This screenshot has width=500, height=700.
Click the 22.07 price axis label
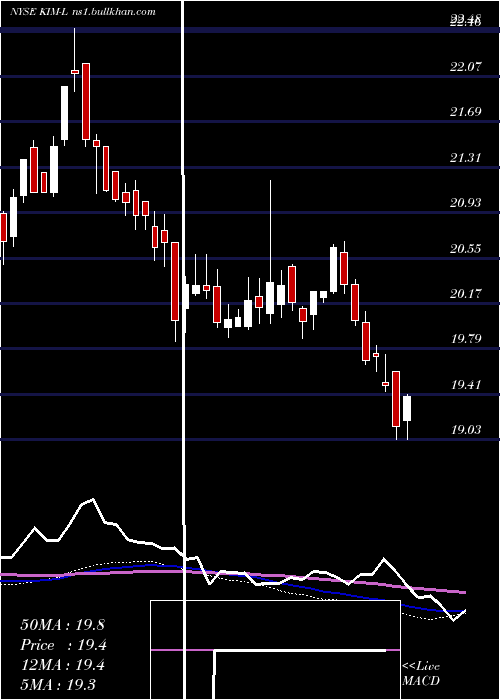point(466,67)
